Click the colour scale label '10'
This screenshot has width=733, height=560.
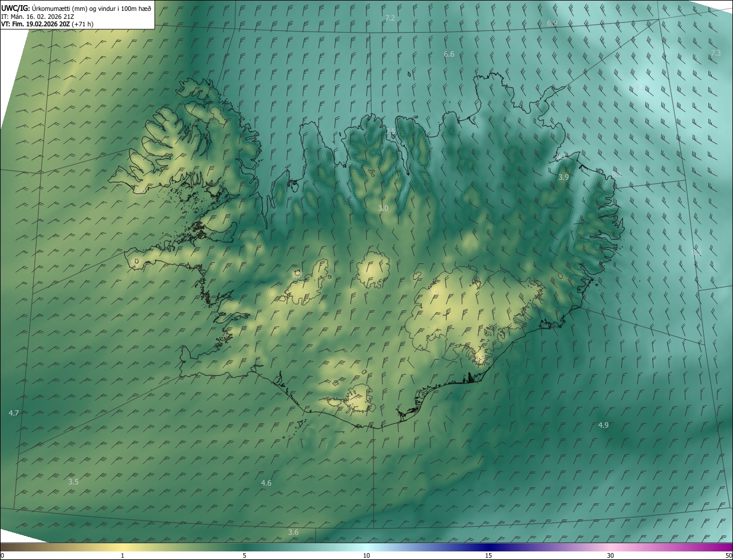(366, 555)
